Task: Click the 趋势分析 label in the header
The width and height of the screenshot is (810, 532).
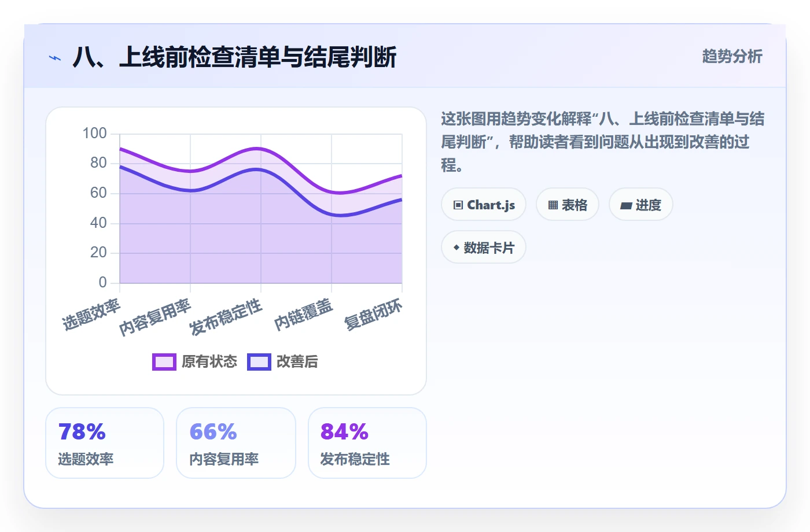Action: (732, 56)
